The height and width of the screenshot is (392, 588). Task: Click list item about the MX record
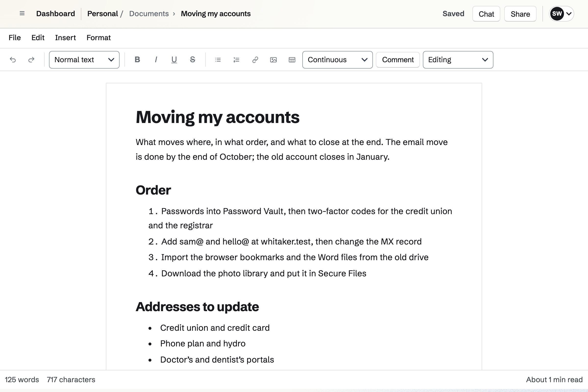285,242
